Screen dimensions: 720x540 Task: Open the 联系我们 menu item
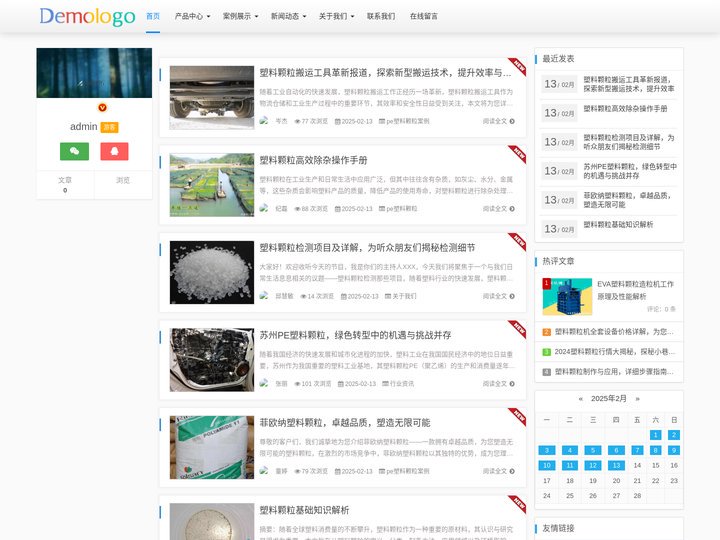coord(381,16)
